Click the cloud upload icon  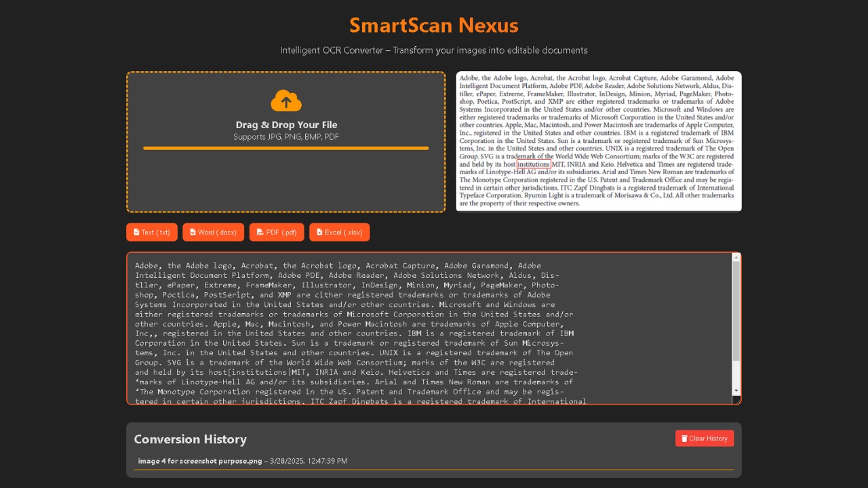pos(286,101)
